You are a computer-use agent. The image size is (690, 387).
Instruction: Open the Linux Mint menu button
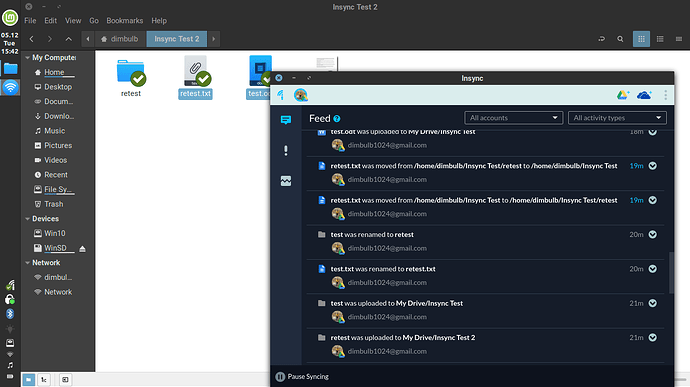[x=10, y=18]
